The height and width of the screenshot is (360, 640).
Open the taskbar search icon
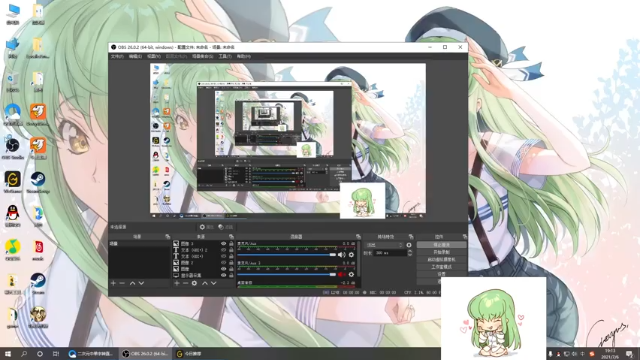24,354
